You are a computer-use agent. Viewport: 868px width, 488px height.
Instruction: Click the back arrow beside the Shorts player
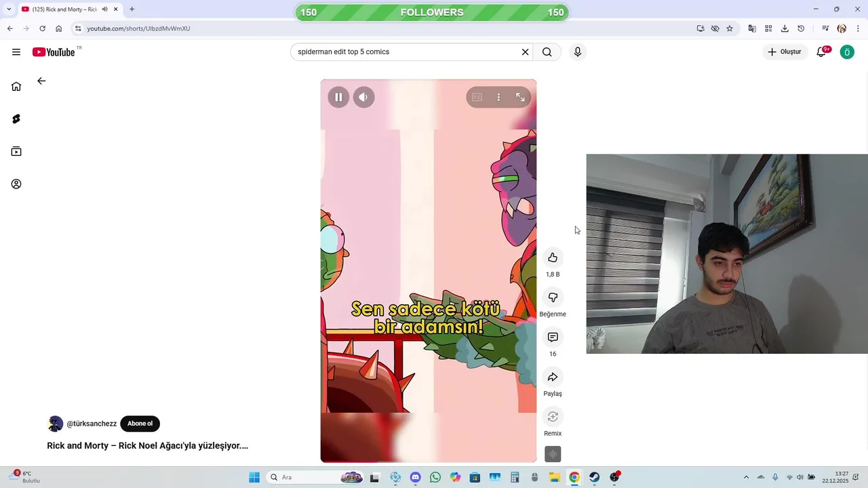(41, 81)
